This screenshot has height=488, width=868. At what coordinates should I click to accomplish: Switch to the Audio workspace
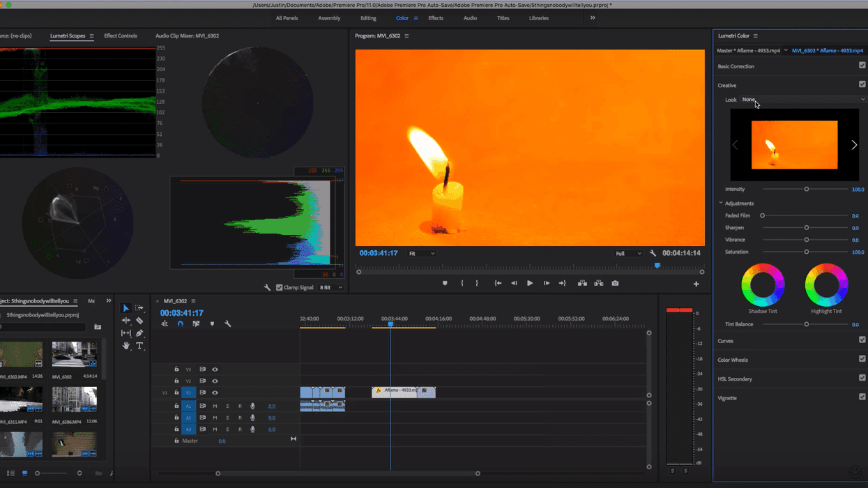471,18
